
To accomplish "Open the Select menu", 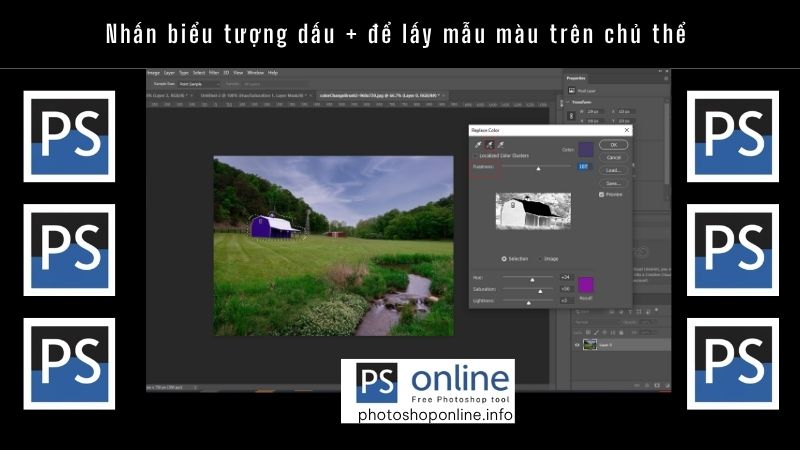I will point(198,73).
